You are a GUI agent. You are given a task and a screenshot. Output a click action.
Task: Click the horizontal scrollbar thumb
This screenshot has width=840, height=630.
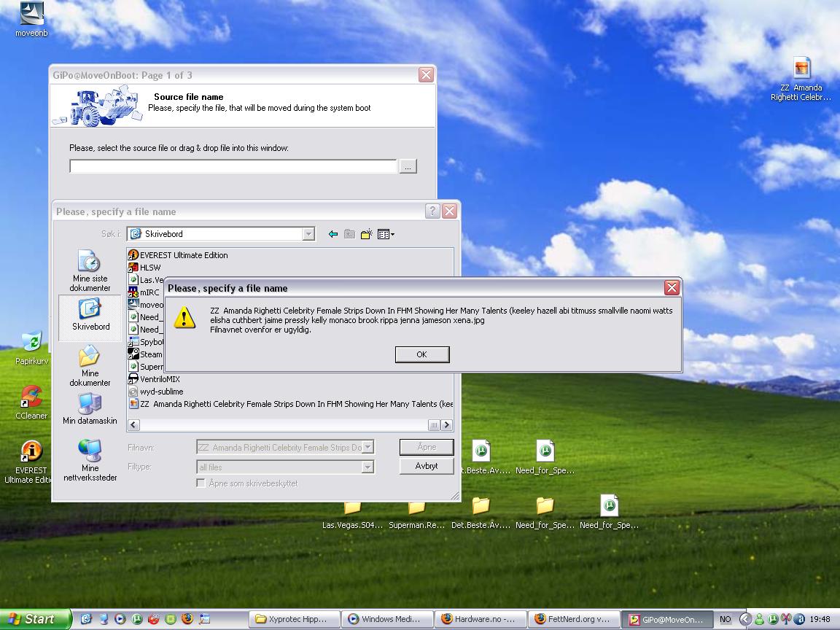[x=434, y=425]
